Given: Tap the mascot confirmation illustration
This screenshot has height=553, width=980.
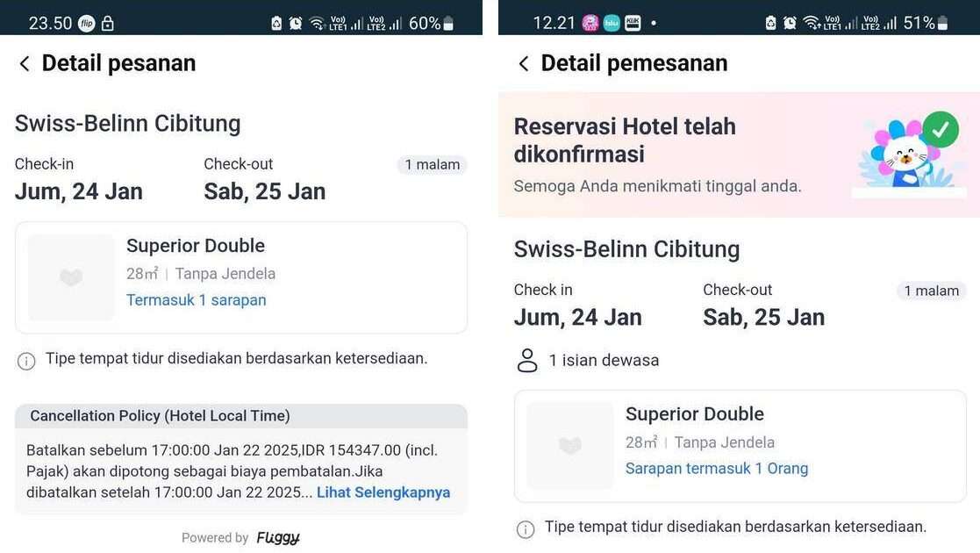Looking at the screenshot, I should tap(910, 154).
